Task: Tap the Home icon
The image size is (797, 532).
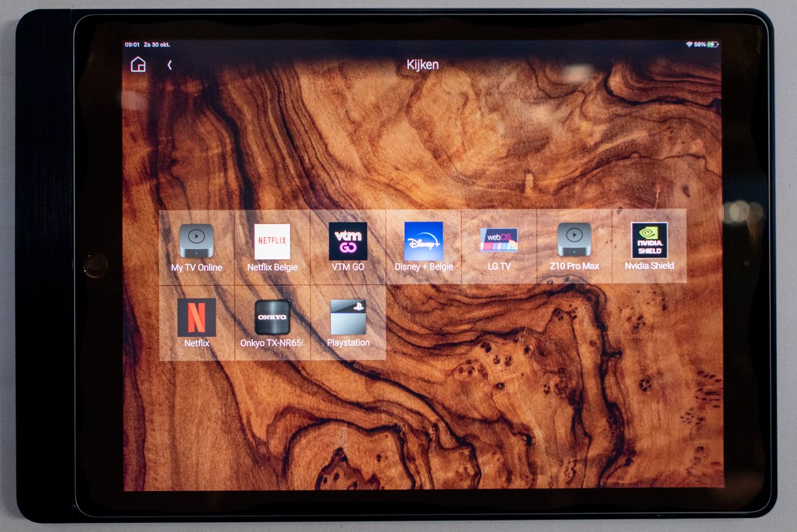Action: pyautogui.click(x=138, y=64)
